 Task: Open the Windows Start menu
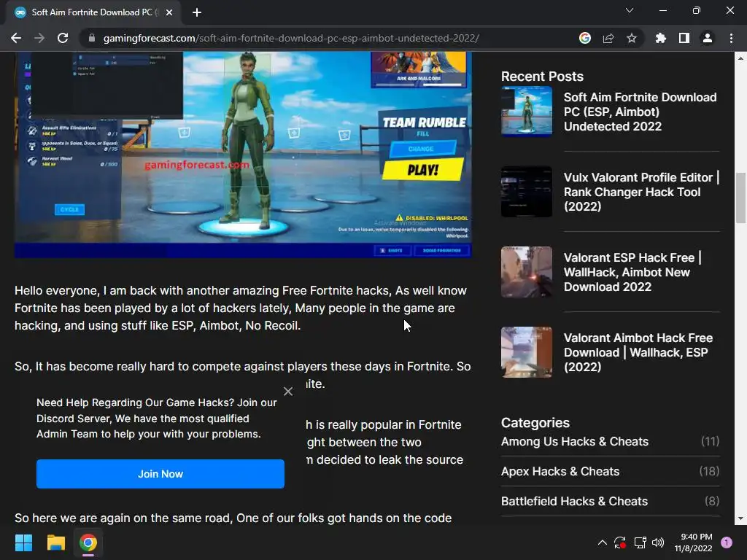[x=23, y=542]
